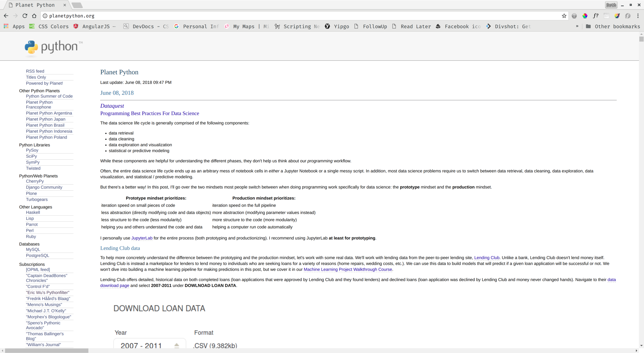View site information icon in address bar

tap(45, 16)
